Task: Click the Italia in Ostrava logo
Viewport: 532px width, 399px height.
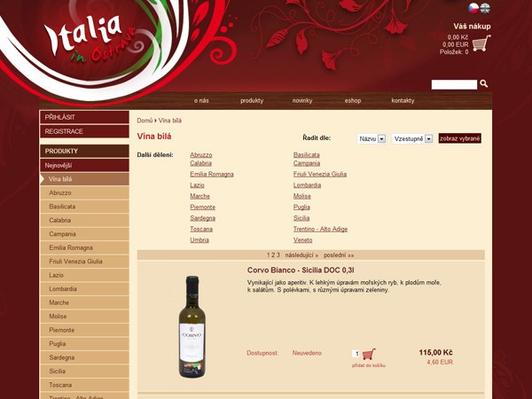Action: click(90, 39)
